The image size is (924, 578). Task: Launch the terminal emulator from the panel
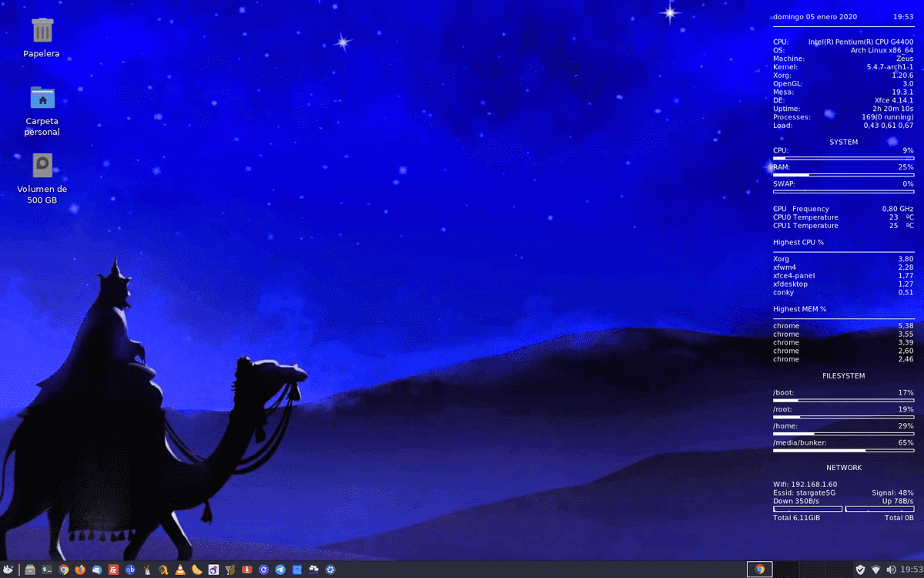47,570
